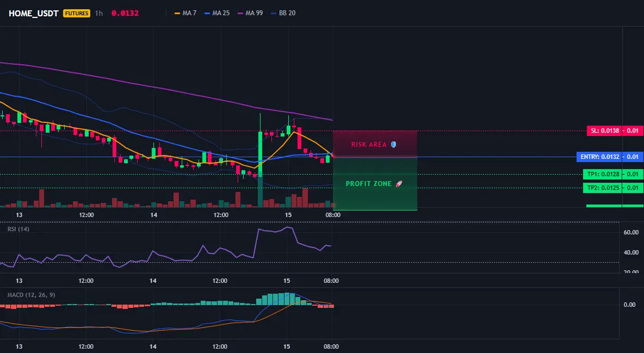Select the 1h timeframe label

click(x=99, y=13)
